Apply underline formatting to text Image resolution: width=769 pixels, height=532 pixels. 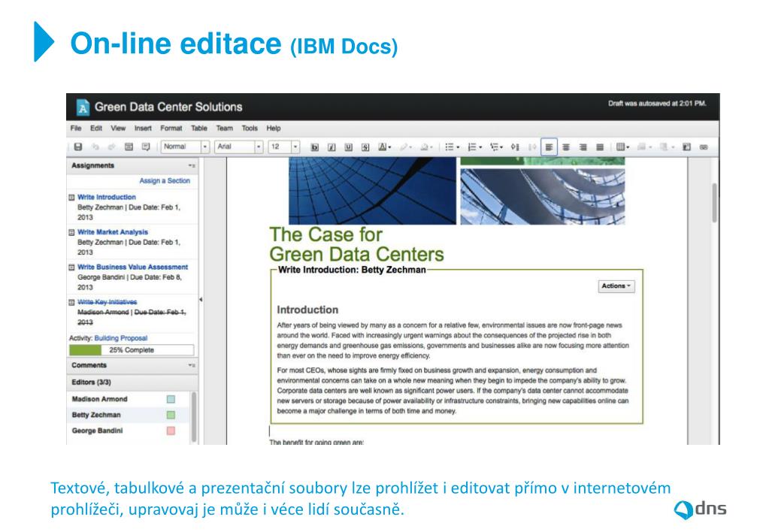click(x=348, y=147)
